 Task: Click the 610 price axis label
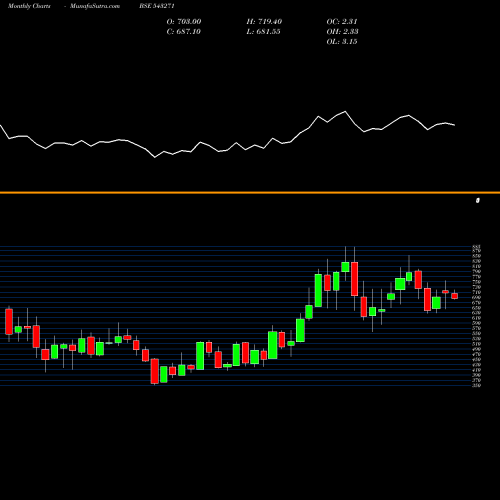click(x=477, y=318)
